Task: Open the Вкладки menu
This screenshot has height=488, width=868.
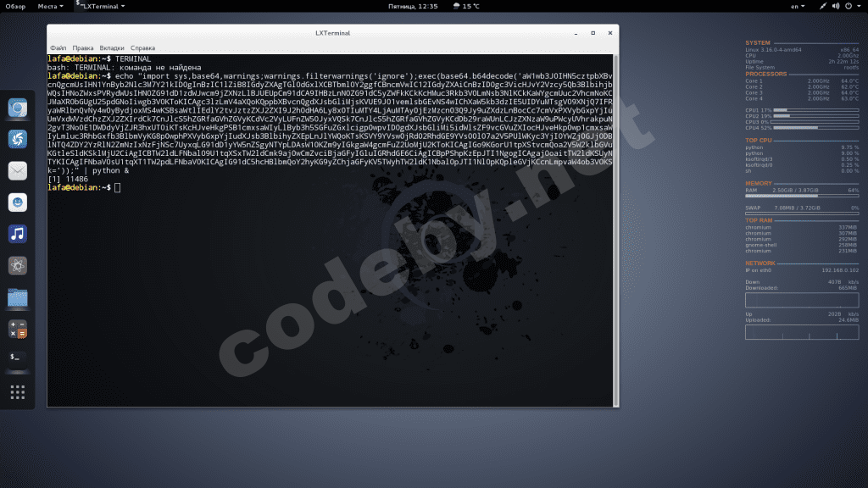Action: coord(112,48)
